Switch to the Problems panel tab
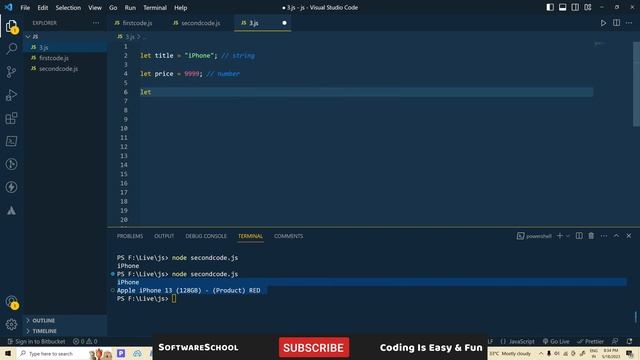 130,236
